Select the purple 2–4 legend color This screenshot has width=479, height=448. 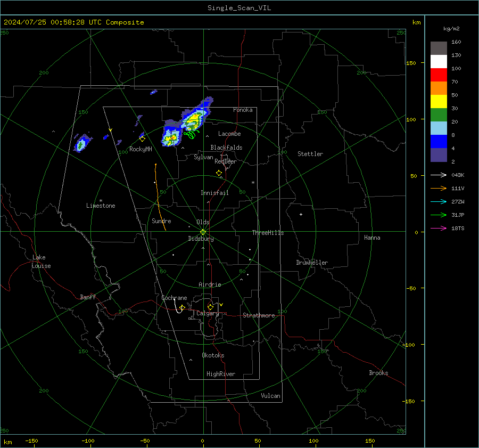pyautogui.click(x=439, y=155)
